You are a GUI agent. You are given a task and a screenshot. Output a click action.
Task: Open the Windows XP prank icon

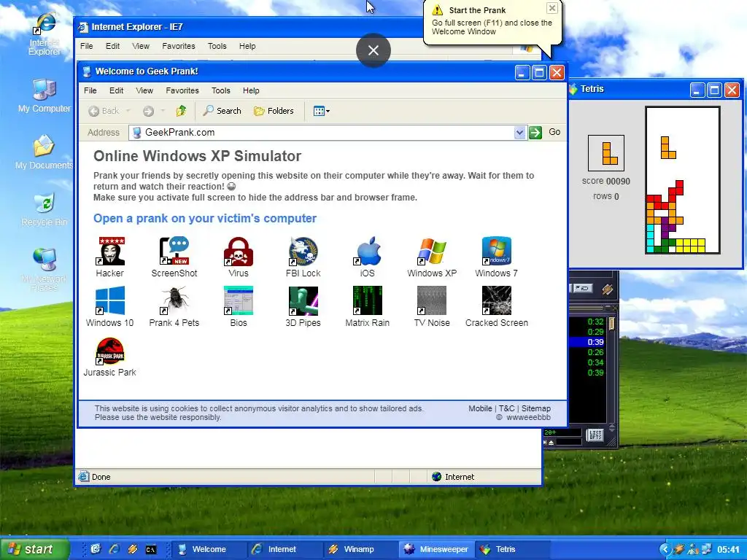coord(432,257)
